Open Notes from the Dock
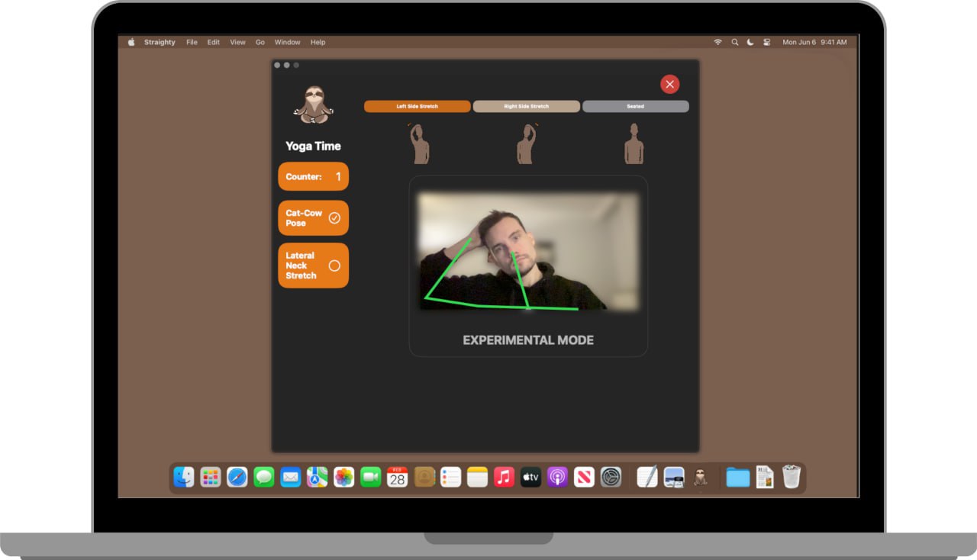The image size is (977, 560). 478,478
